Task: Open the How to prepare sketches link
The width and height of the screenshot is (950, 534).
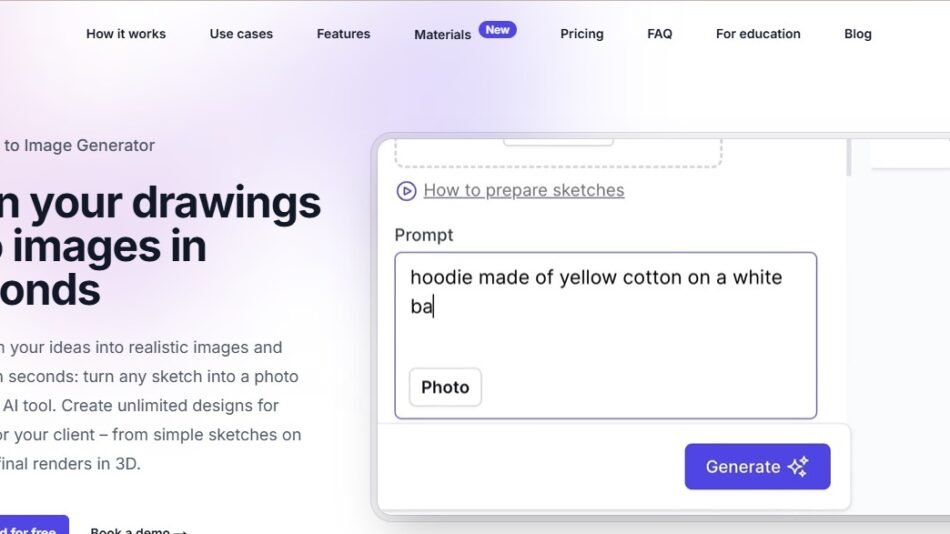Action: click(x=524, y=191)
